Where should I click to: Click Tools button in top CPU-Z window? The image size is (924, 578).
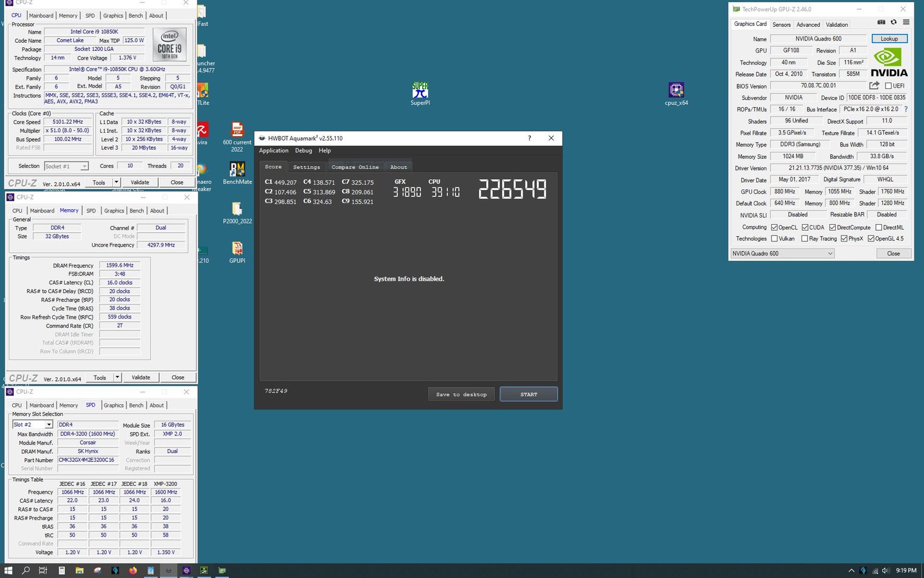[x=99, y=182]
